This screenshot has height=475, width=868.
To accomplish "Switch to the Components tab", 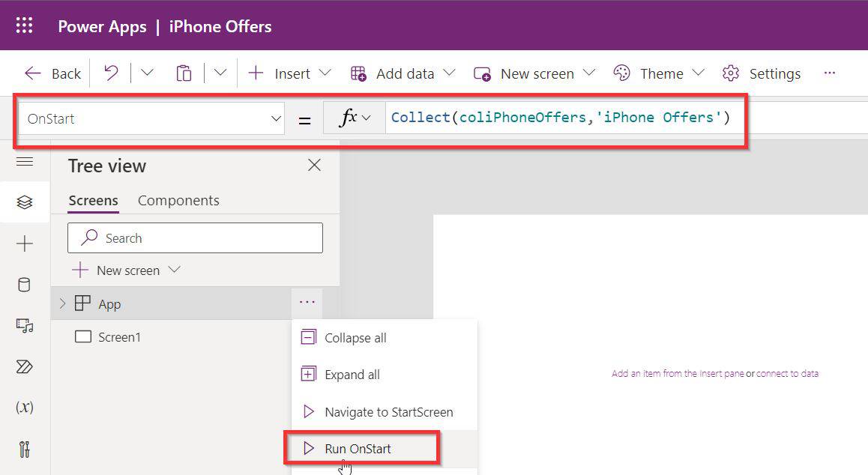I will pyautogui.click(x=178, y=200).
